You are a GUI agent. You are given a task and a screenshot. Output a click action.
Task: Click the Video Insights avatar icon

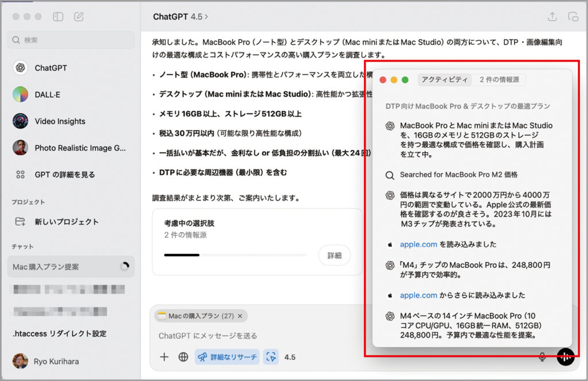[x=20, y=121]
